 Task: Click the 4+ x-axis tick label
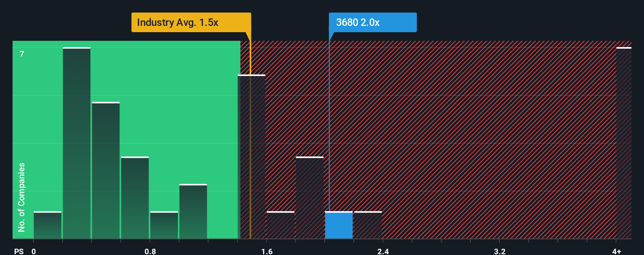617,251
